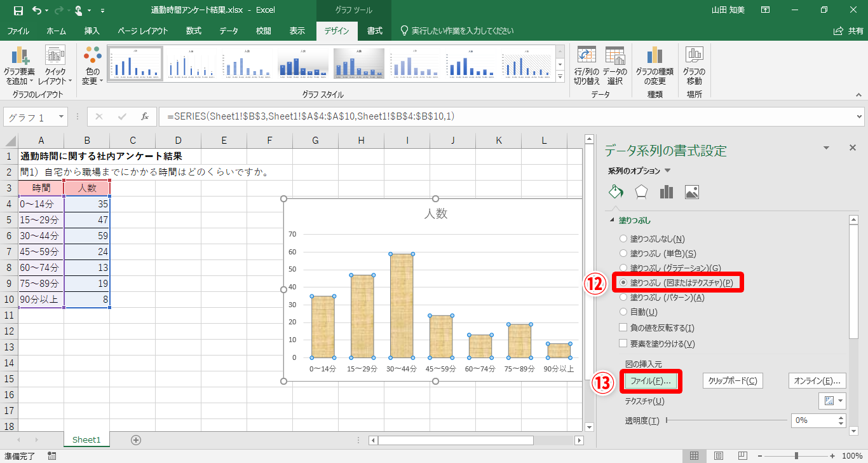
Task: Select 塗りつぶしなし(N) radio button
Action: 623,238
